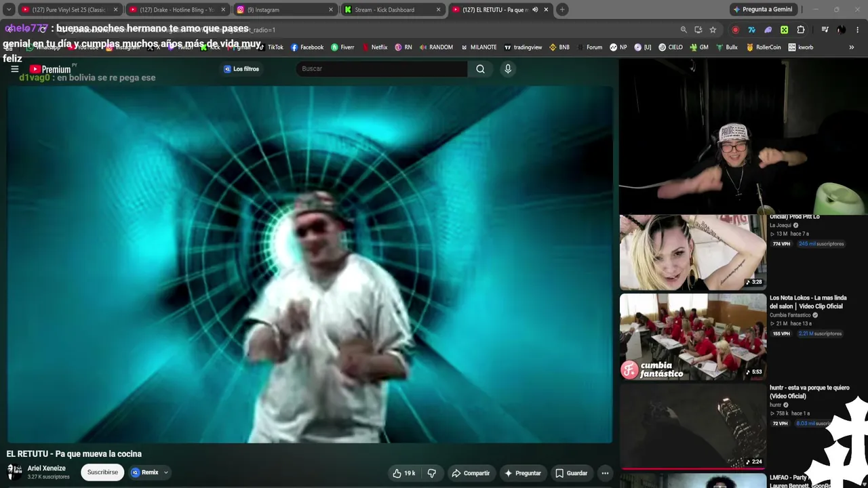Open CIELO bookmark
The width and height of the screenshot is (868, 488).
[671, 47]
